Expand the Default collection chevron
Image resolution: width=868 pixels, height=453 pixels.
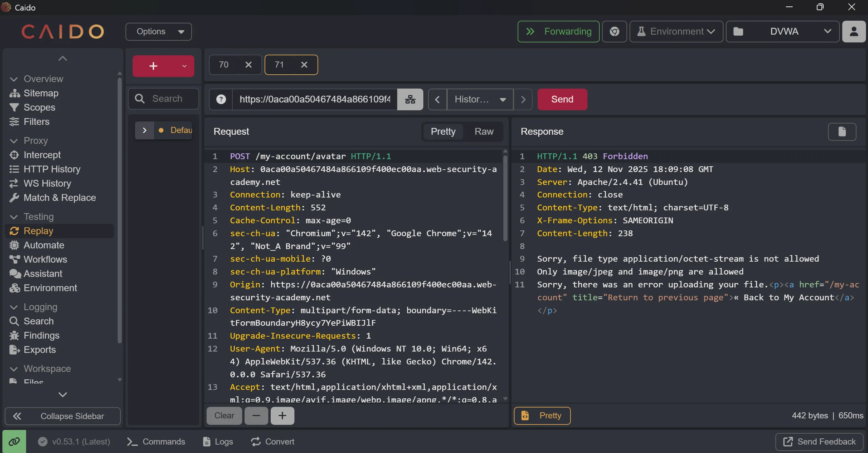click(144, 130)
